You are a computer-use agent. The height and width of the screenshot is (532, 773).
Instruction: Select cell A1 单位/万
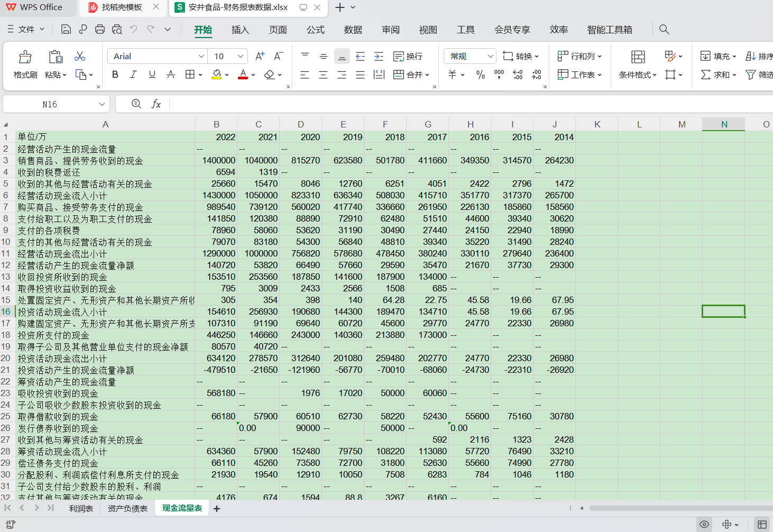[x=105, y=137]
